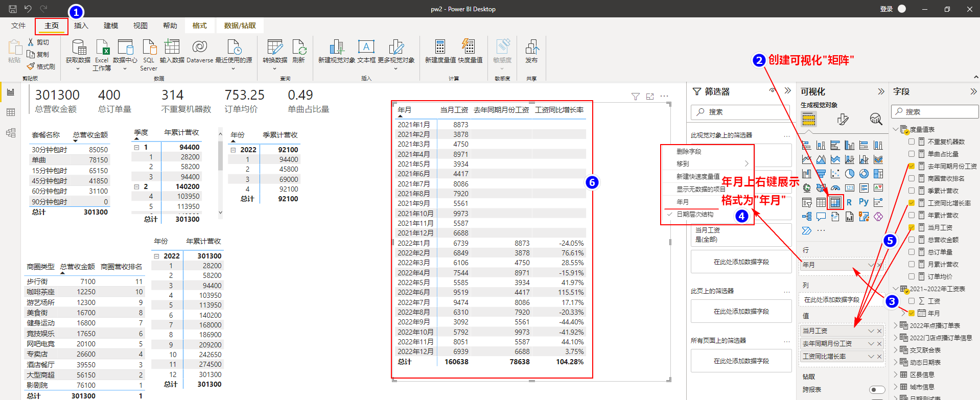This screenshot has height=400, width=980.
Task: Uncheck the 当月工资 field checkbox
Action: point(911,227)
